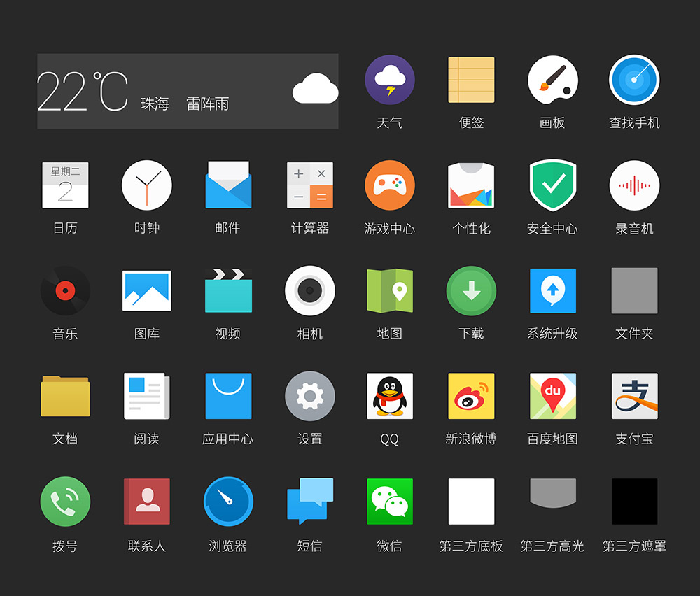
Task: Open the 游戏中心 game center
Action: pyautogui.click(x=390, y=185)
